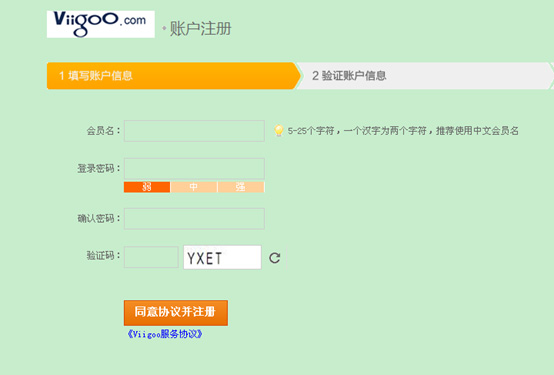Image resolution: width=554 pixels, height=375 pixels.
Task: Select the 1 填写账户信息 step tab
Action: pos(173,76)
